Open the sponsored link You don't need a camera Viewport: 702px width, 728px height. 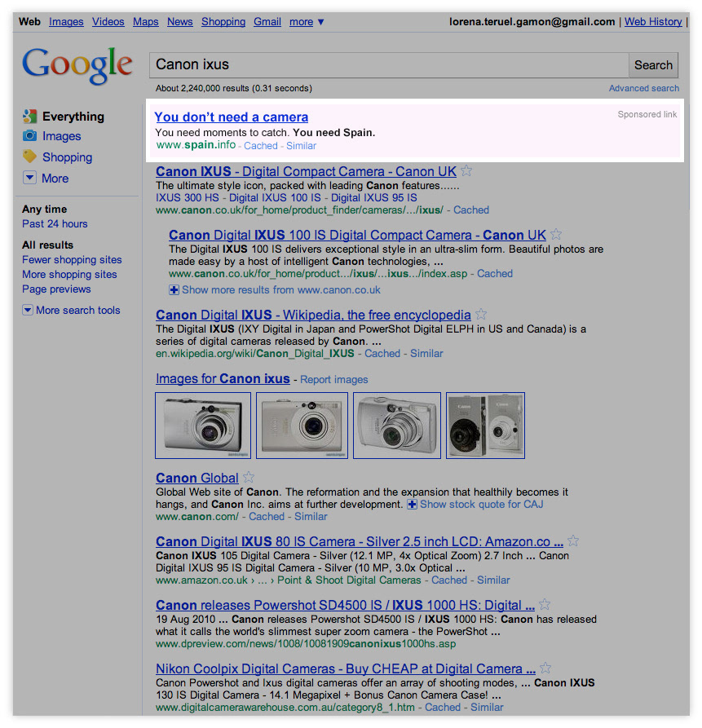pos(232,117)
